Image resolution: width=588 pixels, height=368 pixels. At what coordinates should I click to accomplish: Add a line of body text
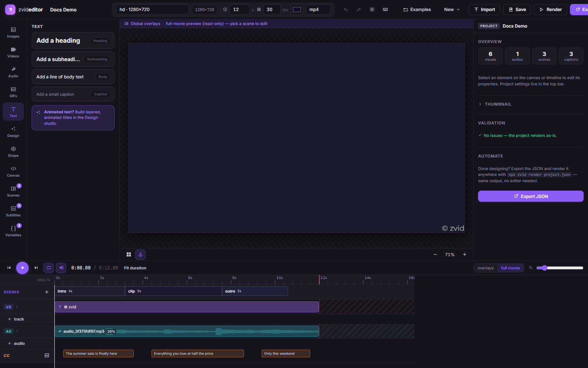(73, 77)
